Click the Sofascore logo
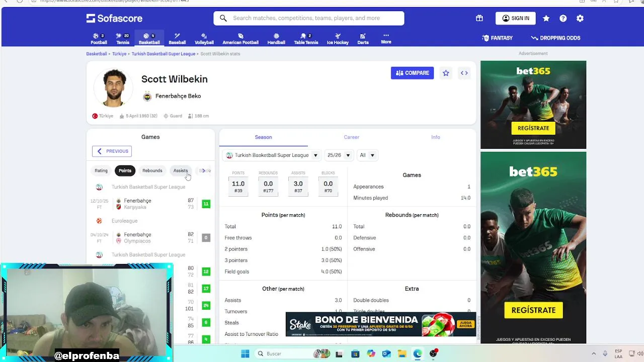The height and width of the screenshot is (362, 644). [114, 18]
